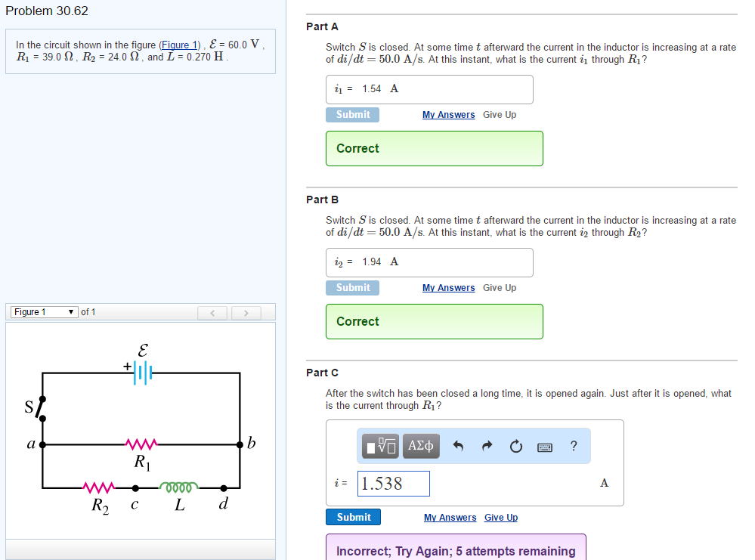Reset the Part C answer with the circular arrow
The image size is (755, 560).
[x=515, y=446]
